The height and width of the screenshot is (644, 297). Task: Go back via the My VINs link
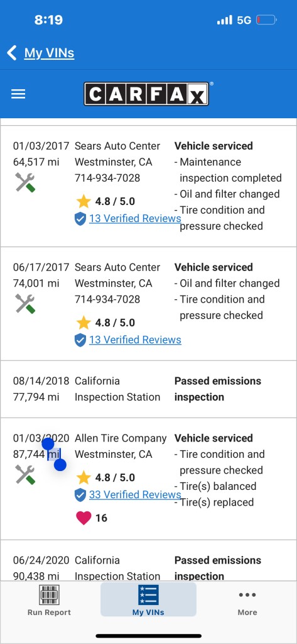point(49,53)
